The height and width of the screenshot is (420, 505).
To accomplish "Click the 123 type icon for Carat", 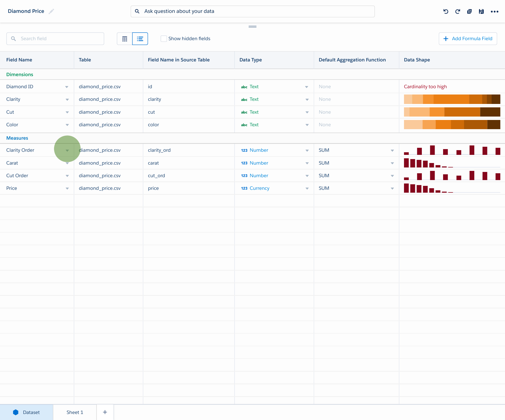I will pos(244,163).
